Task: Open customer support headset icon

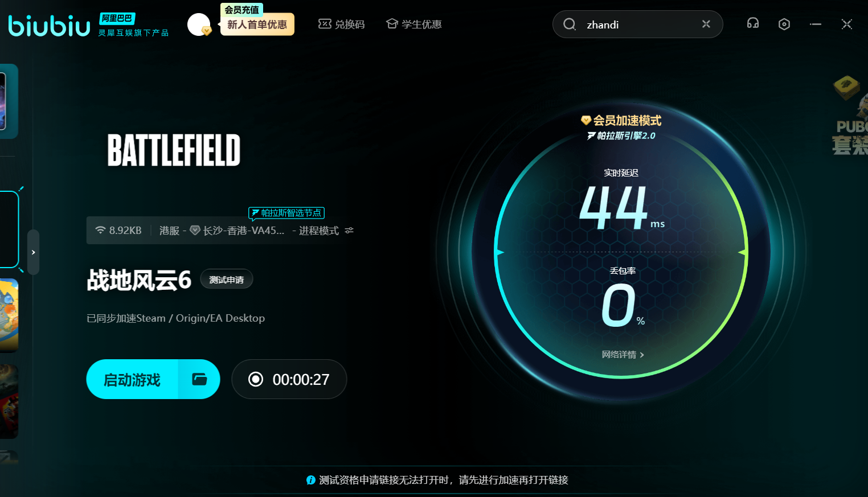Action: pos(753,23)
